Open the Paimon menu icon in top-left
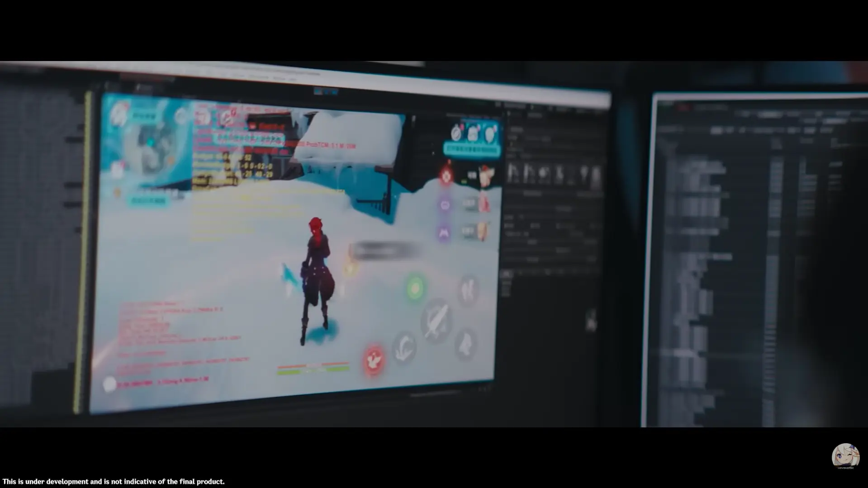The width and height of the screenshot is (868, 488). [120, 113]
